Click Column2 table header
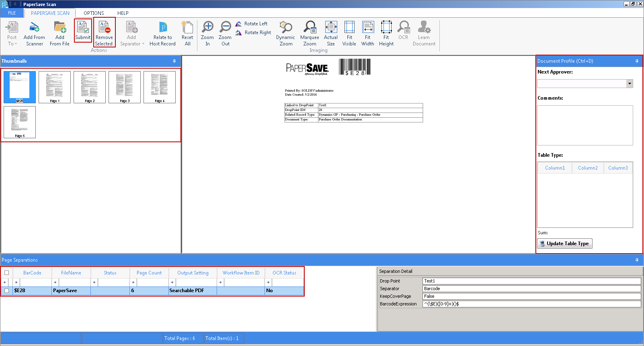The image size is (644, 346). click(x=588, y=168)
